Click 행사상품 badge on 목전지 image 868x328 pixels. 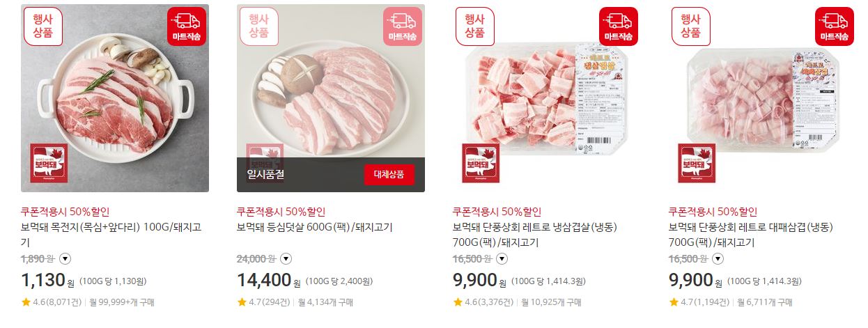click(42, 26)
